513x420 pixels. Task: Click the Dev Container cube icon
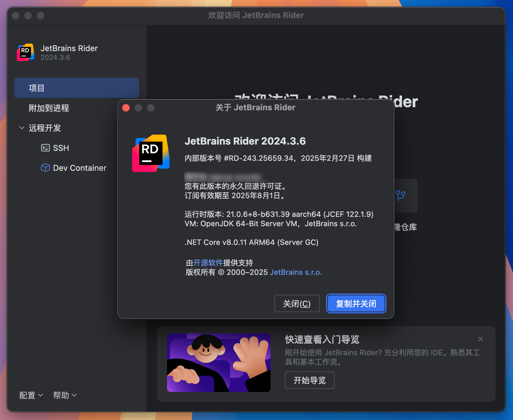[45, 168]
